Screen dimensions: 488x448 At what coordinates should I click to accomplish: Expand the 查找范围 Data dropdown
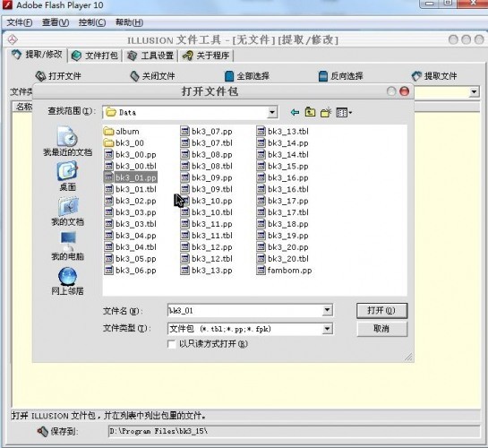pyautogui.click(x=272, y=112)
